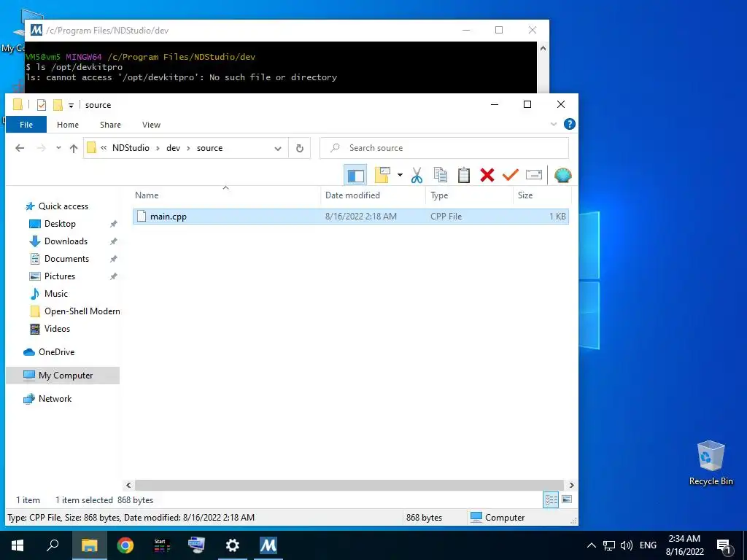This screenshot has height=560, width=747.
Task: Select the Recycle Bin desktop icon
Action: (711, 463)
